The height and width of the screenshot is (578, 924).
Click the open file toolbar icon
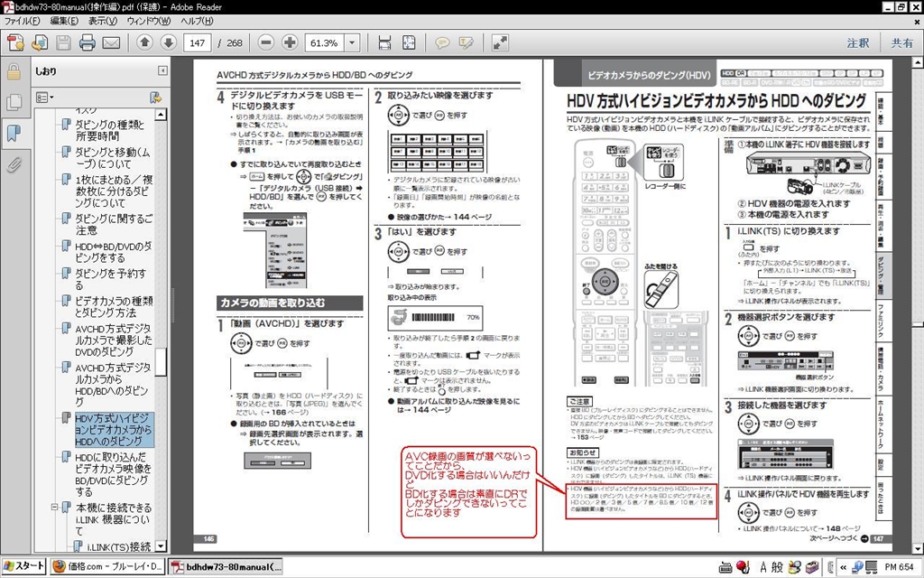click(x=40, y=43)
